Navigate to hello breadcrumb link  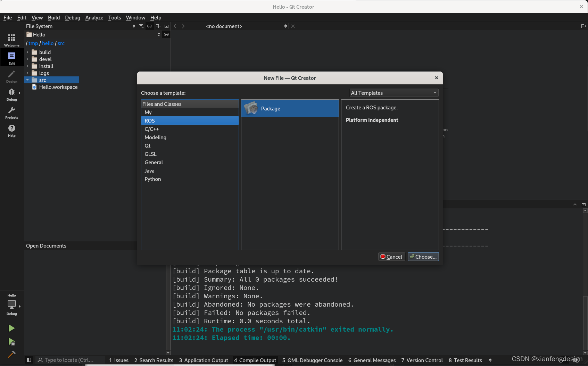tap(48, 43)
